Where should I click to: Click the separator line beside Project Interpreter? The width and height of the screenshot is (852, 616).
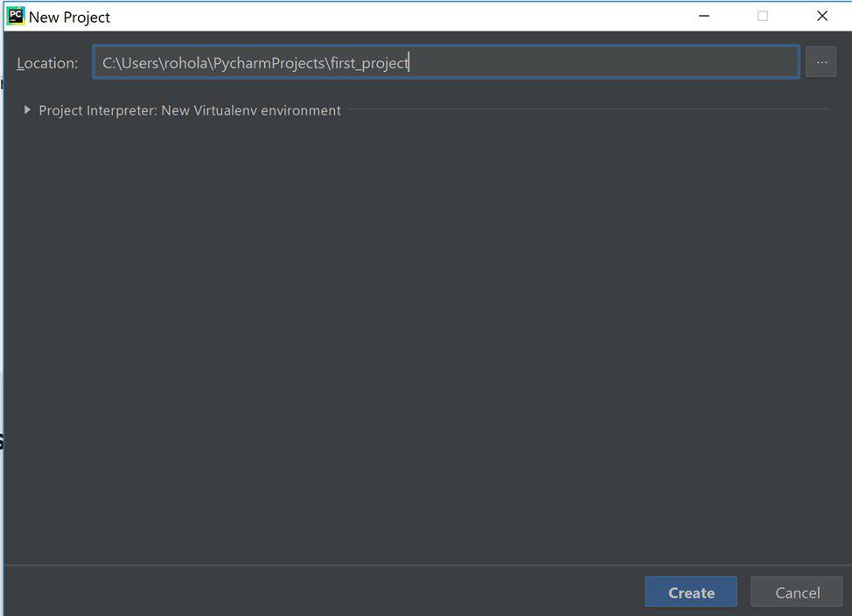586,110
